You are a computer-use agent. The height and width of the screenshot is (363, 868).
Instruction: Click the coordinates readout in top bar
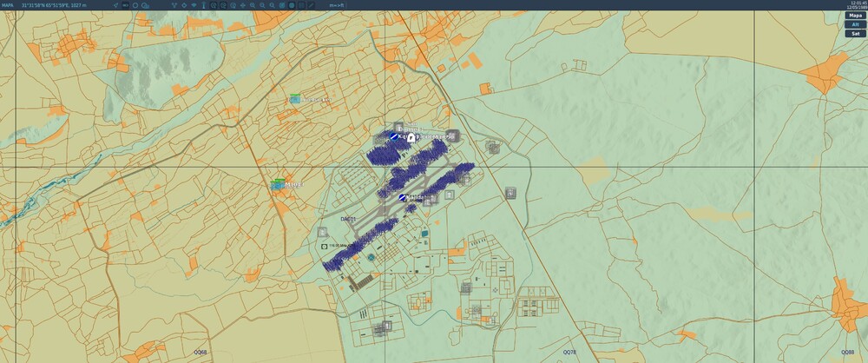pos(54,5)
